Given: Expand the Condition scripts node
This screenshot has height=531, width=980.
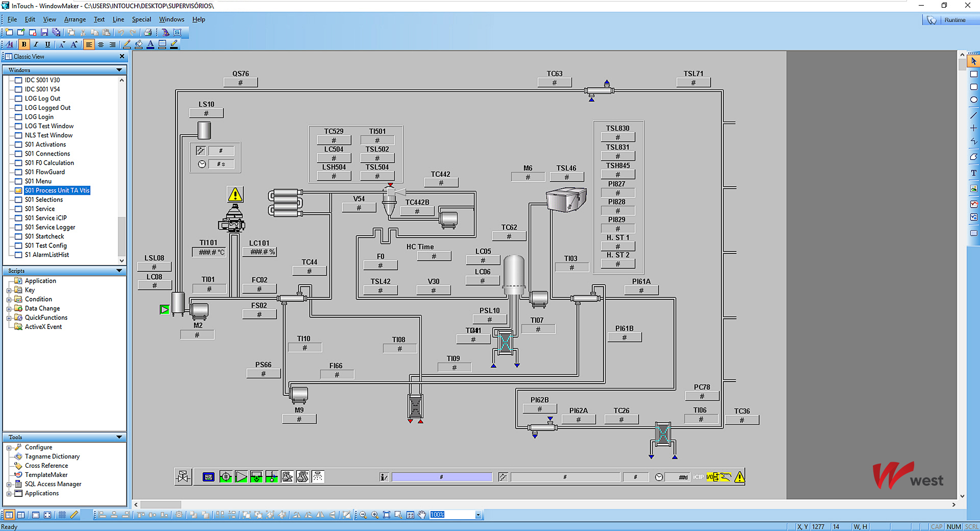Looking at the screenshot, I should click(9, 299).
